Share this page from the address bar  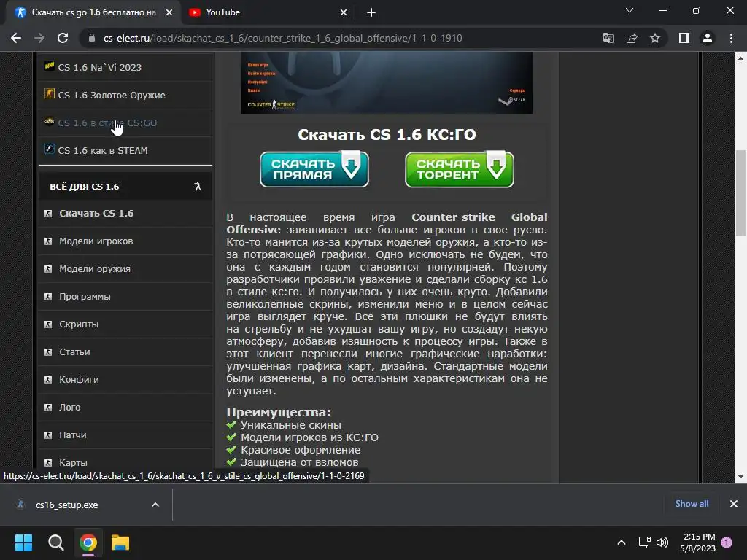632,38
